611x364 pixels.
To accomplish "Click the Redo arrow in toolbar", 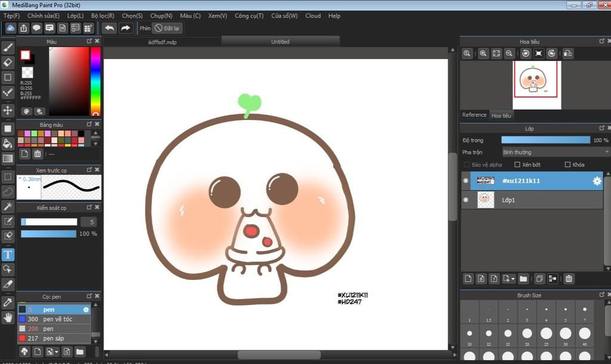I will point(125,28).
